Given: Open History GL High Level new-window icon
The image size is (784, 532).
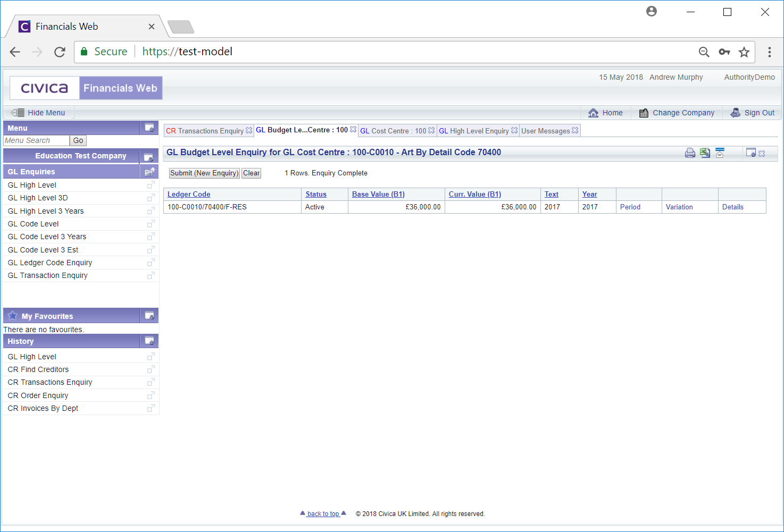Looking at the screenshot, I should pyautogui.click(x=151, y=357).
